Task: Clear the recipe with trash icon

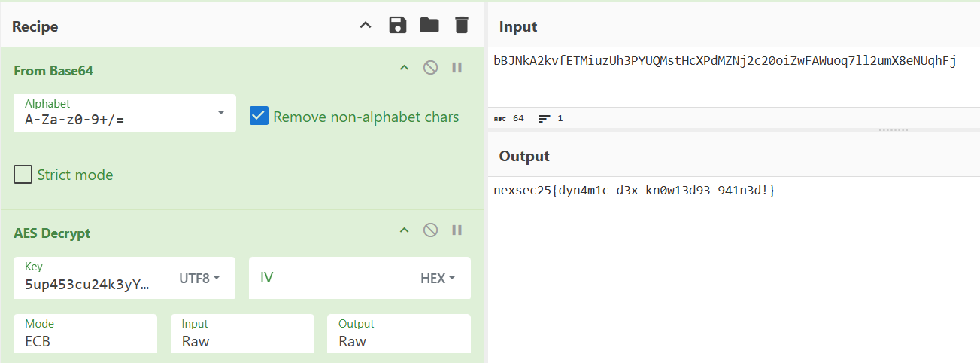Action: click(x=461, y=26)
